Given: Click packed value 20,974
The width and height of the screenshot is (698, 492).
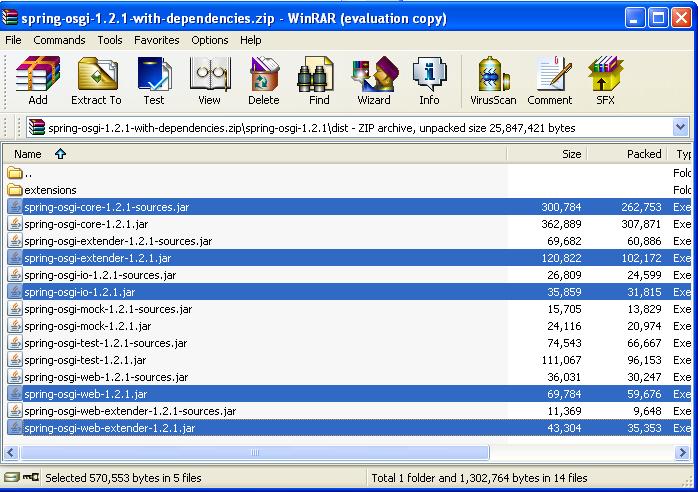Looking at the screenshot, I should pyautogui.click(x=644, y=325).
